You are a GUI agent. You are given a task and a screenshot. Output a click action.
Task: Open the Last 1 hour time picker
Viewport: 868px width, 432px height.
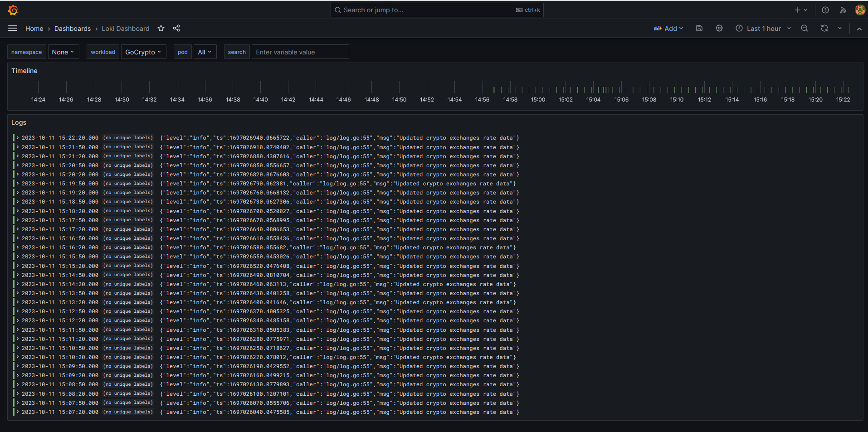[x=763, y=29]
